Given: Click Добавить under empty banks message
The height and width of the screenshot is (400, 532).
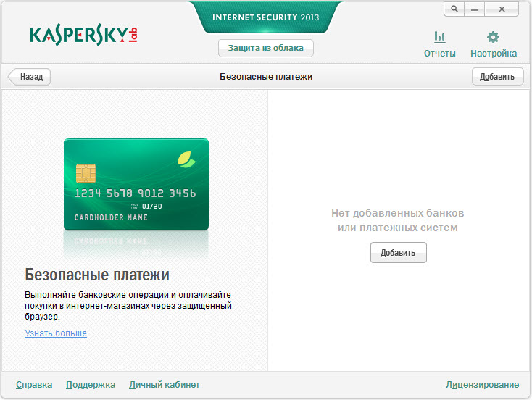Looking at the screenshot, I should (399, 252).
